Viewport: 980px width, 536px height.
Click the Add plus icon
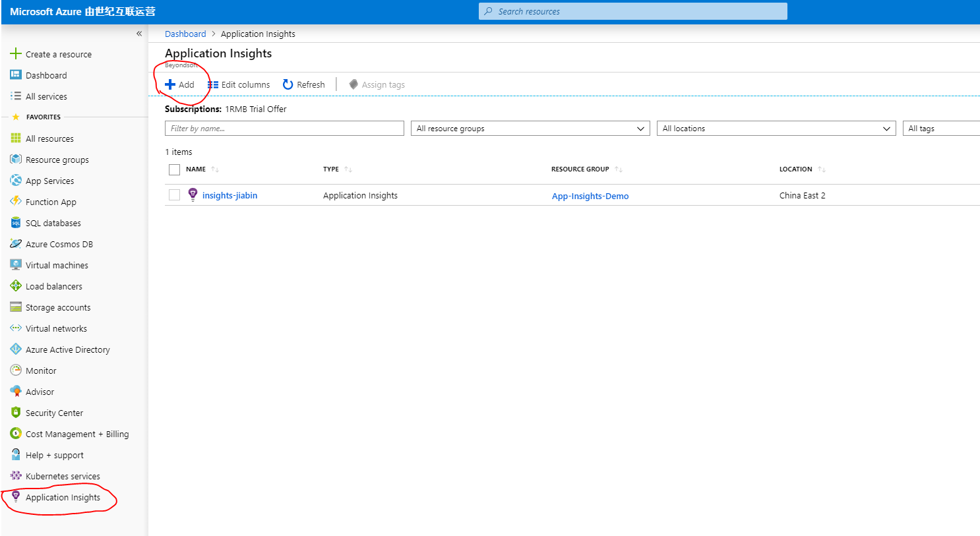point(170,84)
